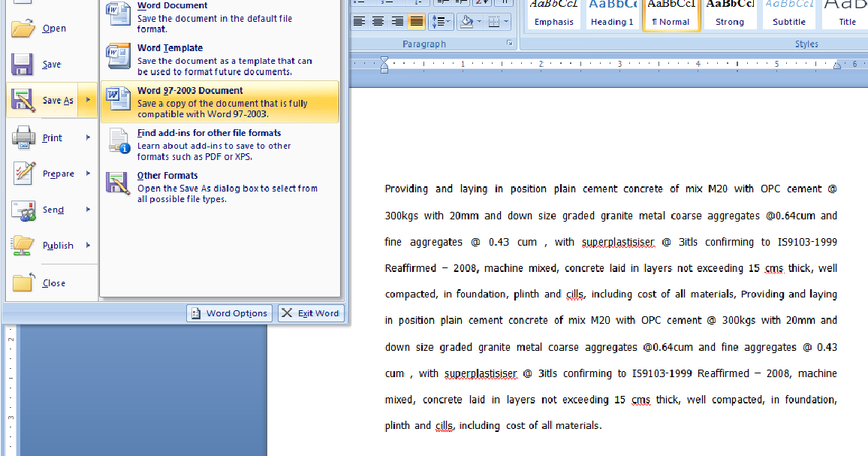Click the Save floppy disk icon
Image resolution: width=868 pixels, height=456 pixels.
pos(22,65)
